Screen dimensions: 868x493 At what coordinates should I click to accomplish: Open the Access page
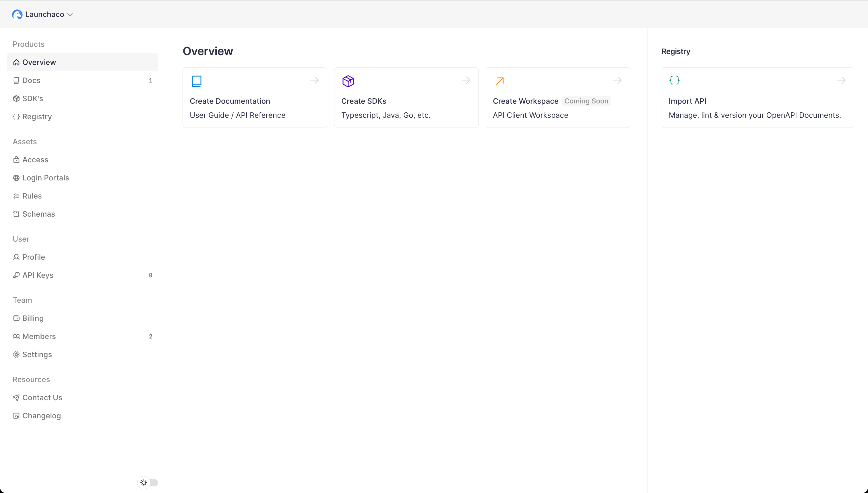click(x=83, y=160)
